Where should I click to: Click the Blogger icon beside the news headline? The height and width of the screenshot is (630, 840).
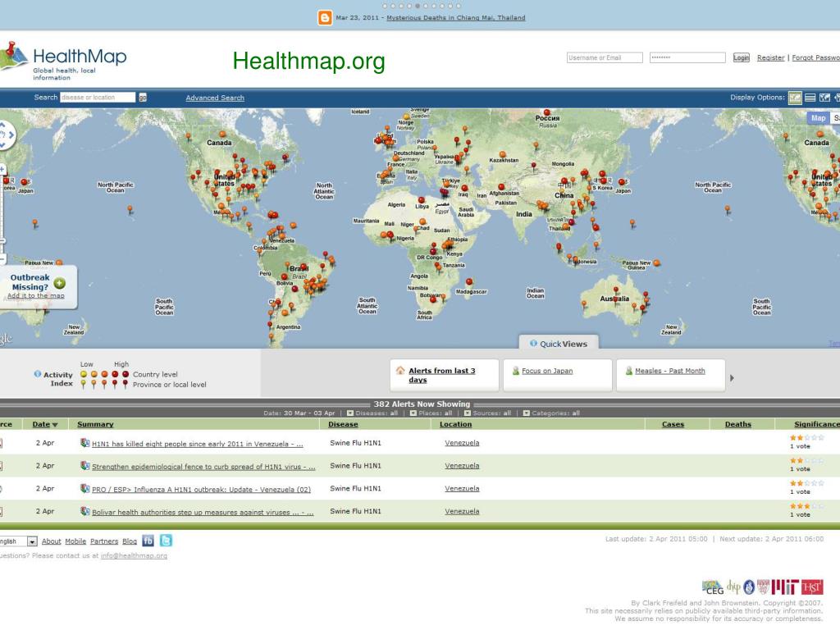325,18
